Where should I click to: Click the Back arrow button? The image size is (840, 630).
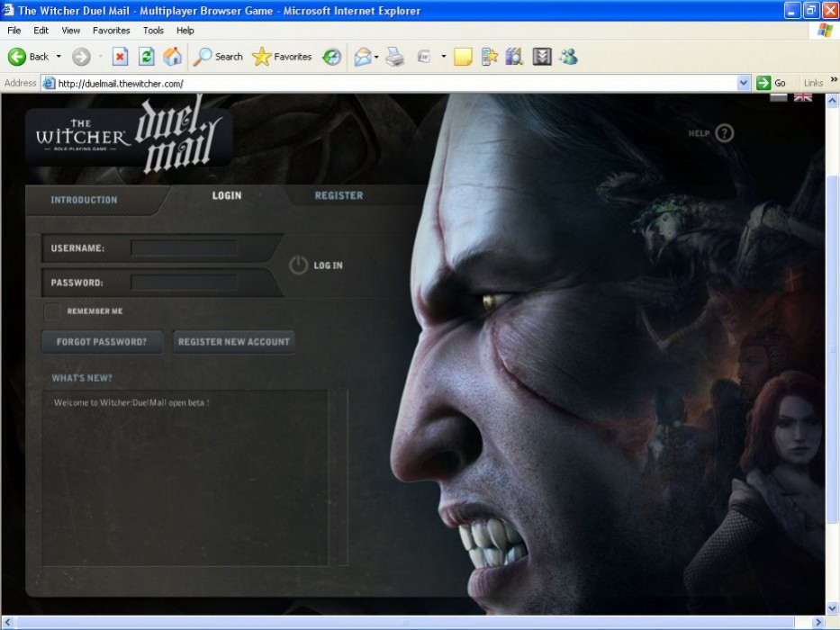click(x=28, y=56)
